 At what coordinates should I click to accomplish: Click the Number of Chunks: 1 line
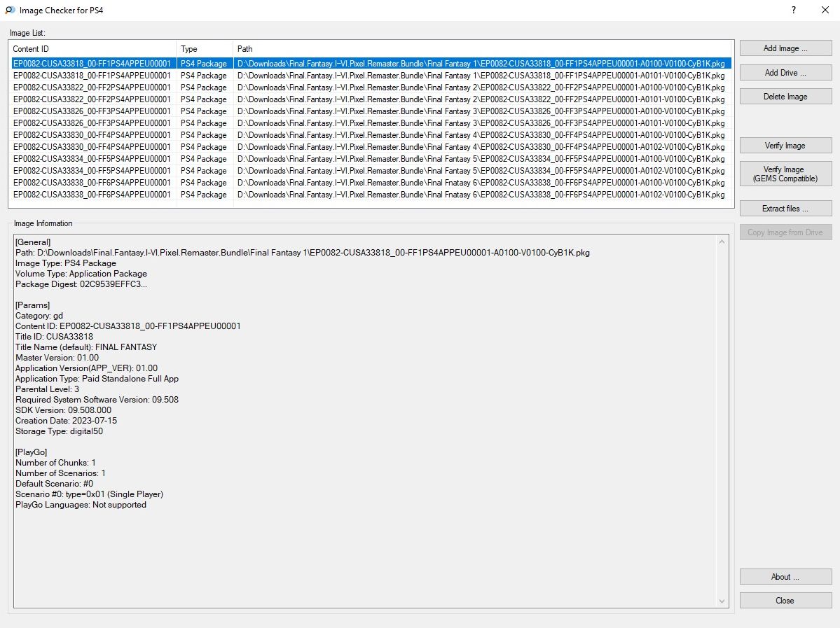[x=55, y=463]
